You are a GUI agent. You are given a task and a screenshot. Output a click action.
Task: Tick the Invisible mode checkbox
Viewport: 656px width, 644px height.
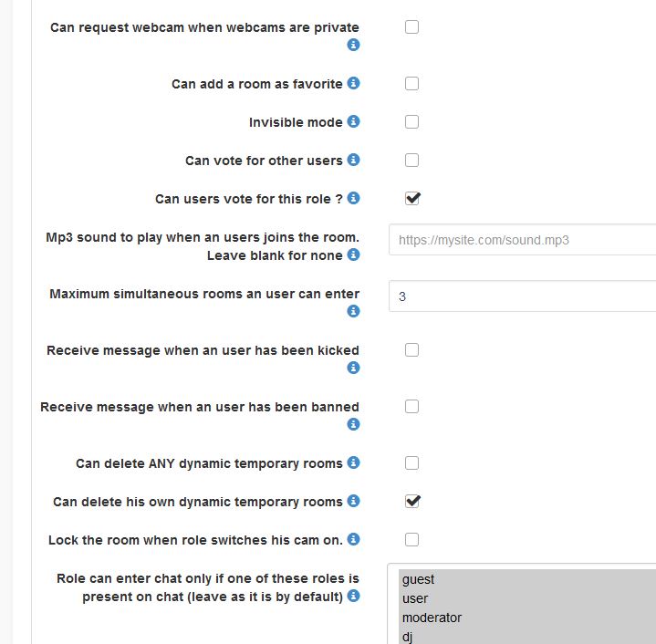pyautogui.click(x=411, y=121)
